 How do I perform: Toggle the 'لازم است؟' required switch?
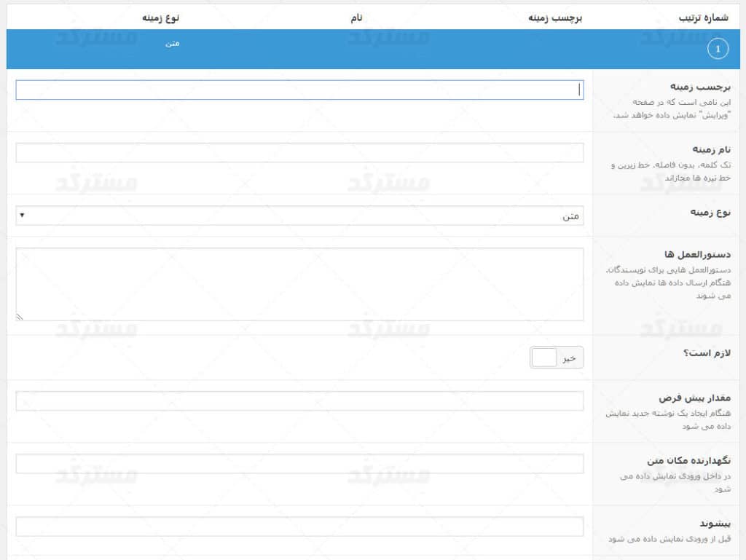[557, 358]
